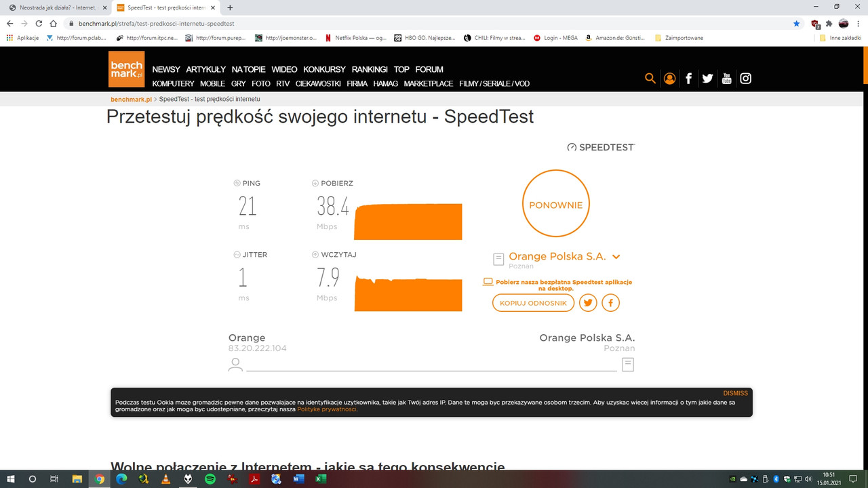This screenshot has width=868, height=488.
Task: Open the Login - MEGA bookmark
Action: tap(556, 38)
